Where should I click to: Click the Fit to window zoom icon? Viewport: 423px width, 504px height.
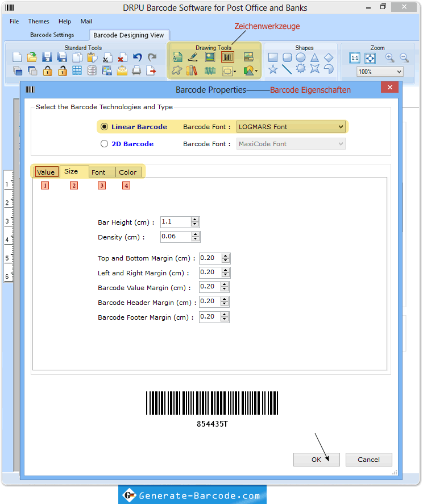[x=370, y=58]
